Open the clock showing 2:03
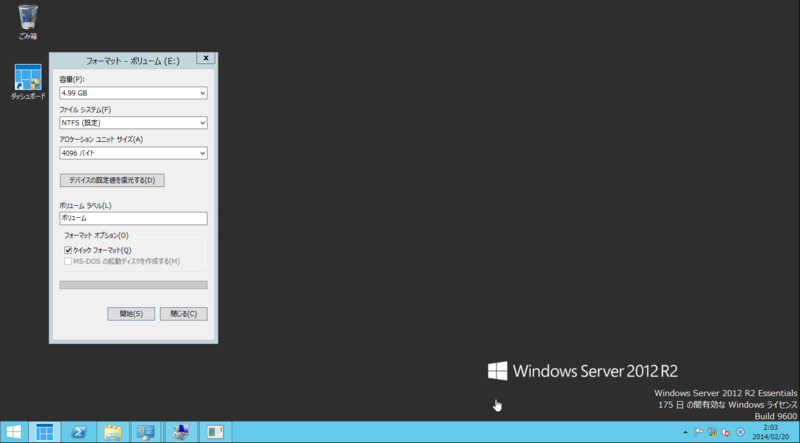Viewport: 800px width, 443px height. pos(770,432)
